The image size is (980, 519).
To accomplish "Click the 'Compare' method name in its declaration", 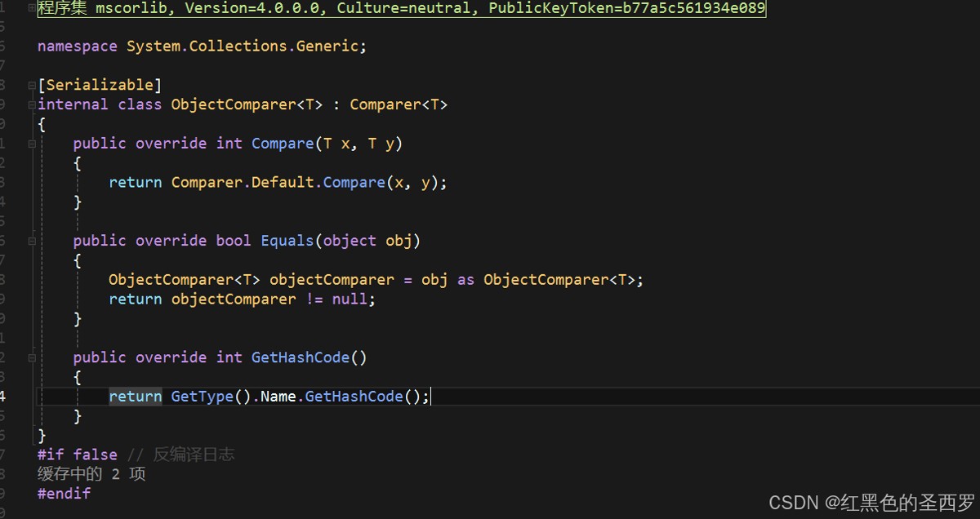I will click(283, 144).
